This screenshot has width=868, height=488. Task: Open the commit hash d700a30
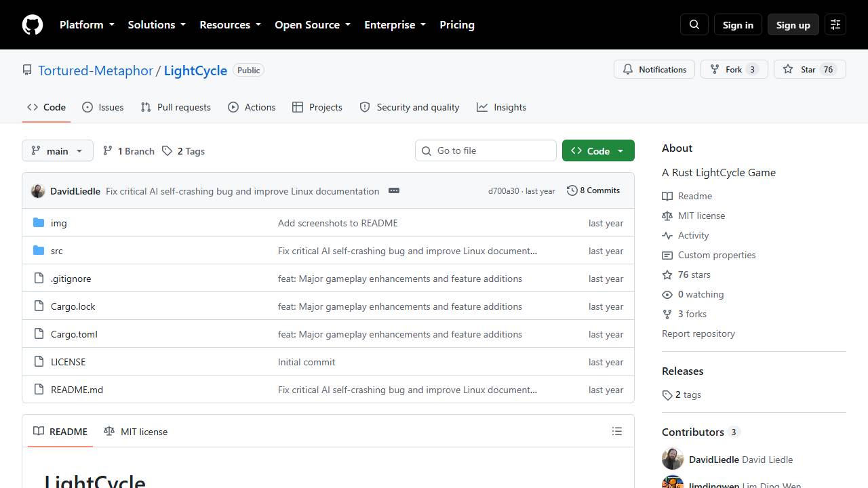point(504,191)
